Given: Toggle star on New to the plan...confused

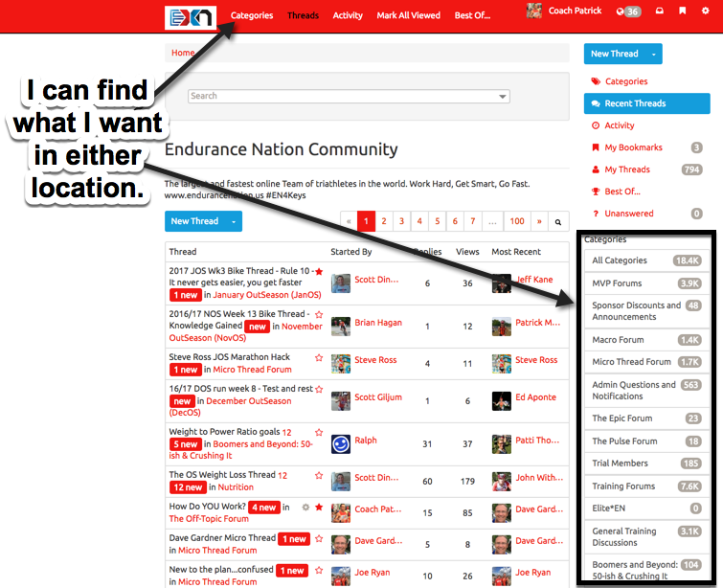Looking at the screenshot, I should [x=319, y=571].
